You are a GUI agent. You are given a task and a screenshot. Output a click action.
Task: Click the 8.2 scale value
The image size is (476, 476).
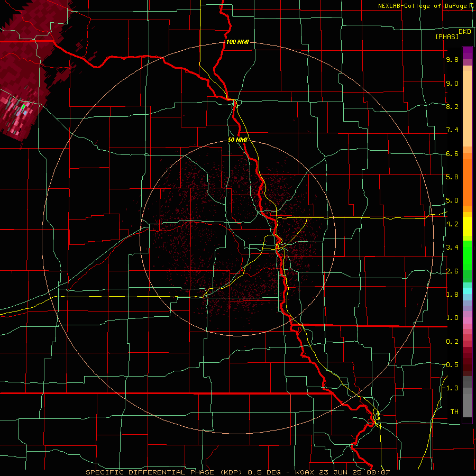pos(452,106)
